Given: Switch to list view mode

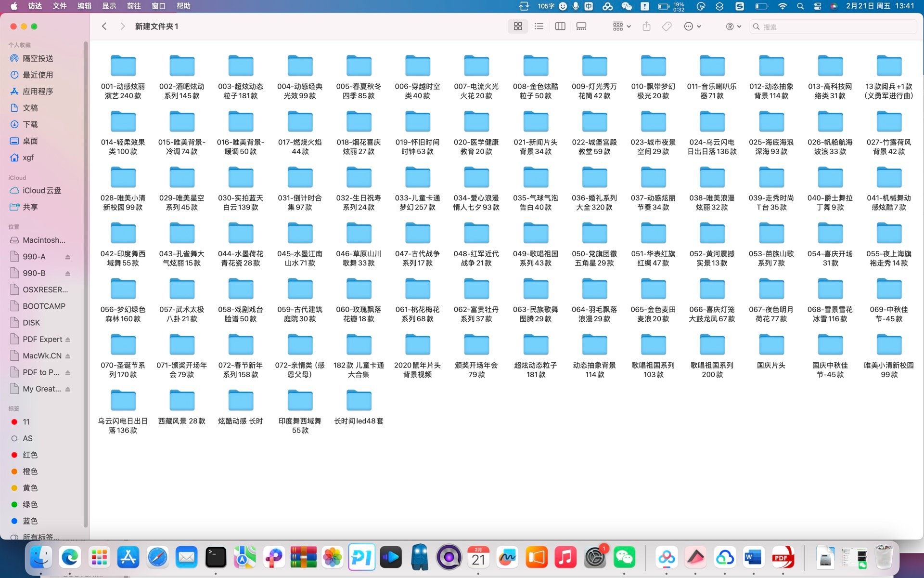Looking at the screenshot, I should 539,26.
